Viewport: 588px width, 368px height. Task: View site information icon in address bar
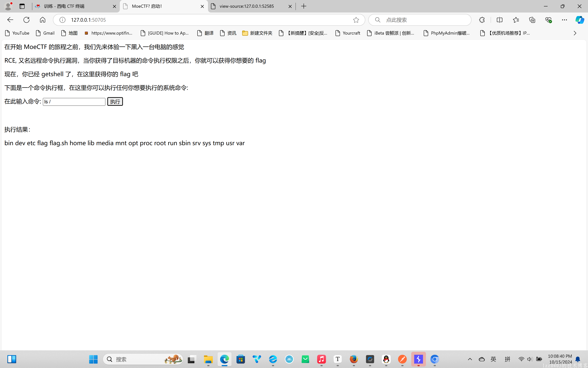tap(62, 20)
